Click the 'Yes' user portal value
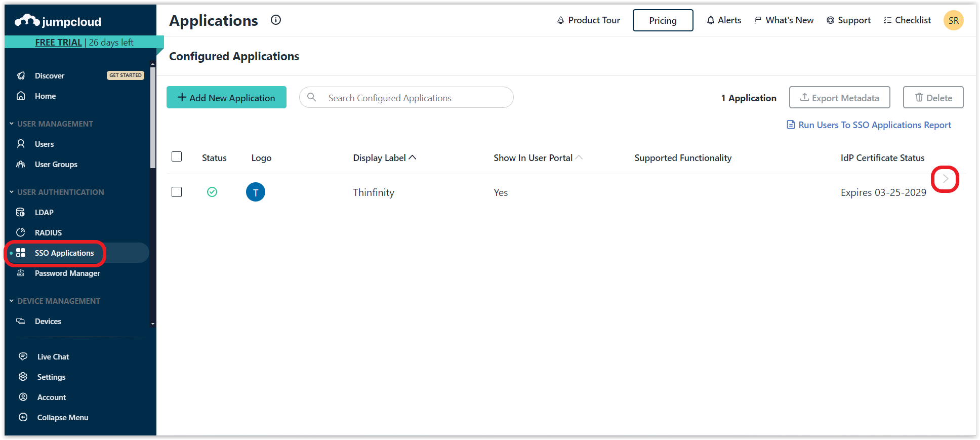 [x=501, y=192]
